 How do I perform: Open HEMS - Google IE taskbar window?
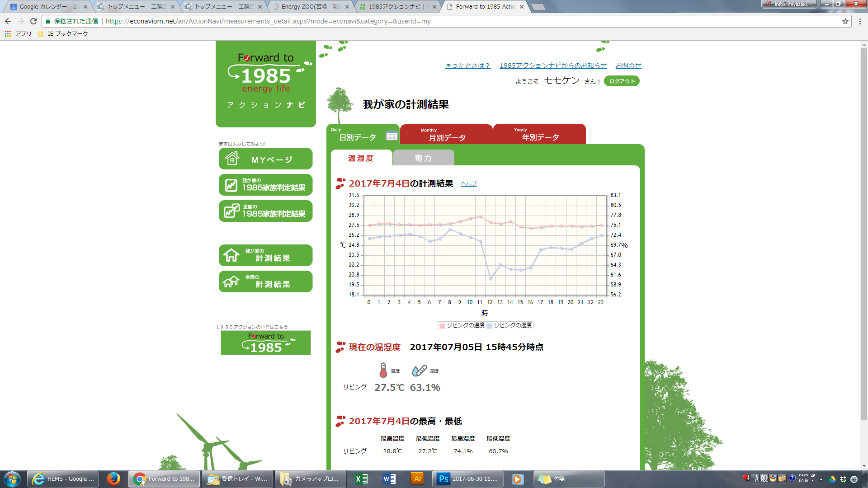(64, 479)
